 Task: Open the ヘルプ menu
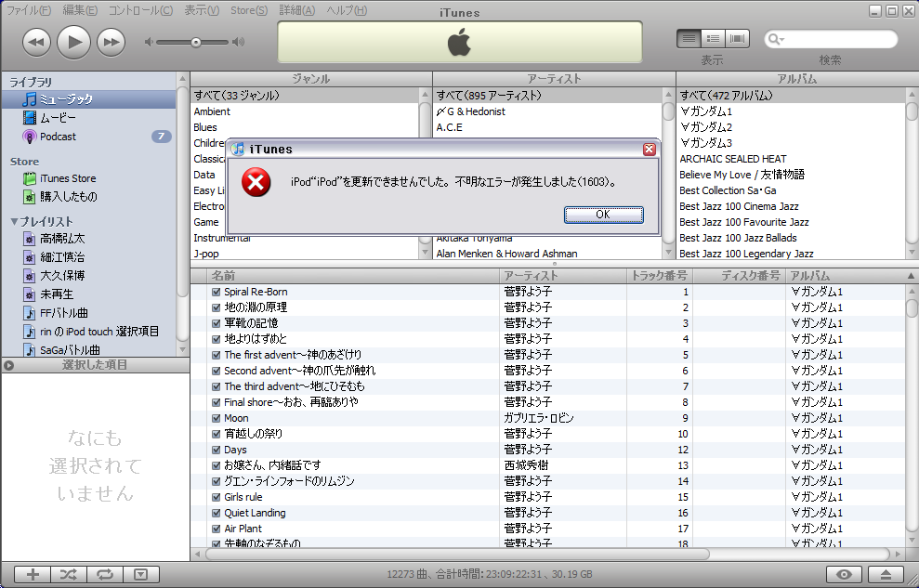pos(347,10)
